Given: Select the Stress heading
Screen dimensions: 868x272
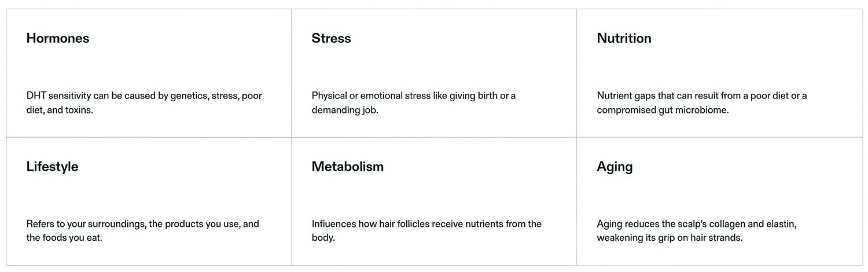Looking at the screenshot, I should (x=331, y=38).
